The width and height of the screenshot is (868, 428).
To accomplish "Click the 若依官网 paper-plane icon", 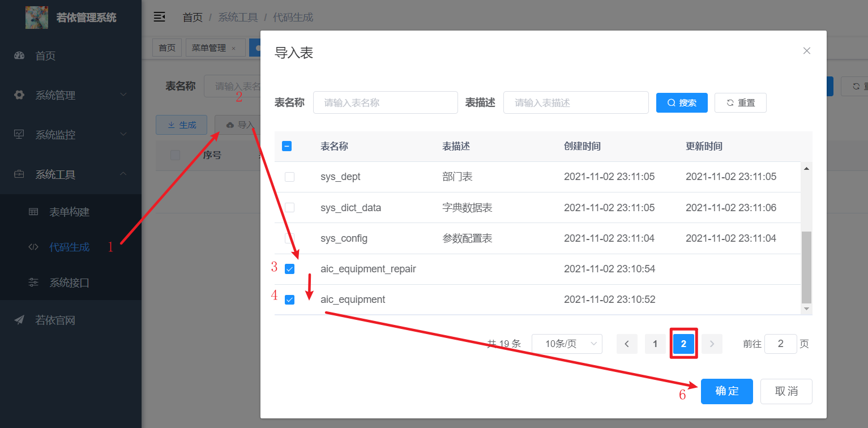I will [x=19, y=320].
